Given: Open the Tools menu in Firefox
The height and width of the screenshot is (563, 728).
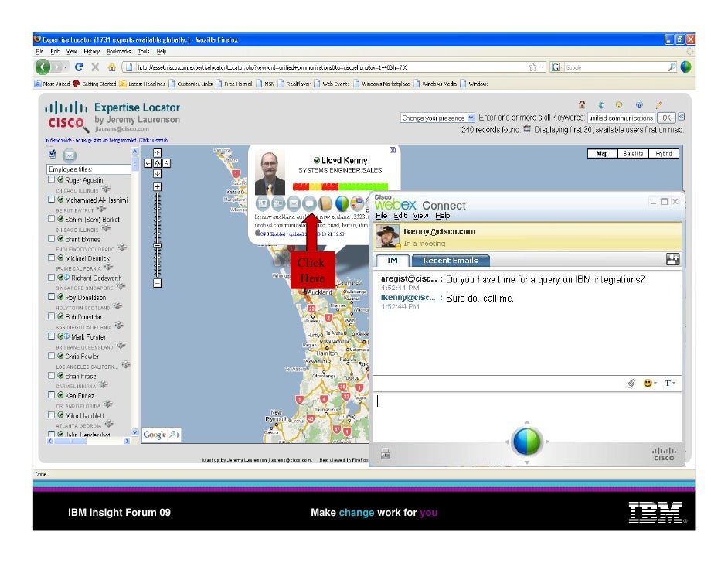Looking at the screenshot, I should coord(144,52).
